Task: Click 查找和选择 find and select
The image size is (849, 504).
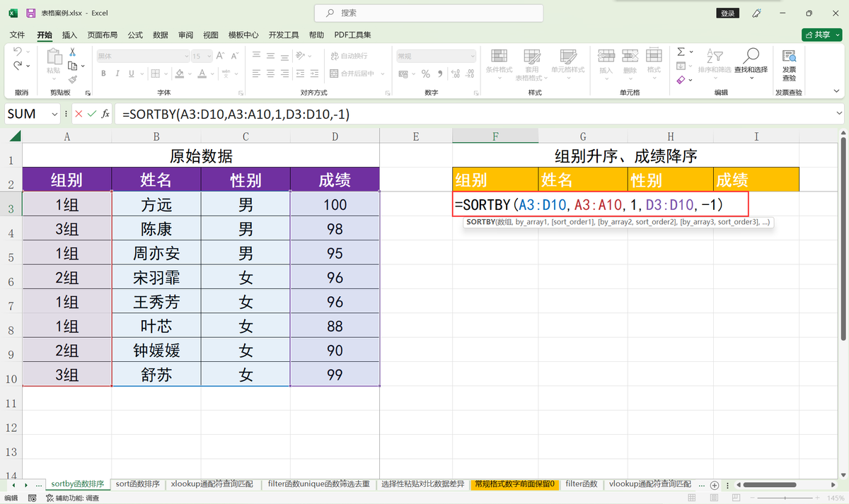Action: point(751,64)
